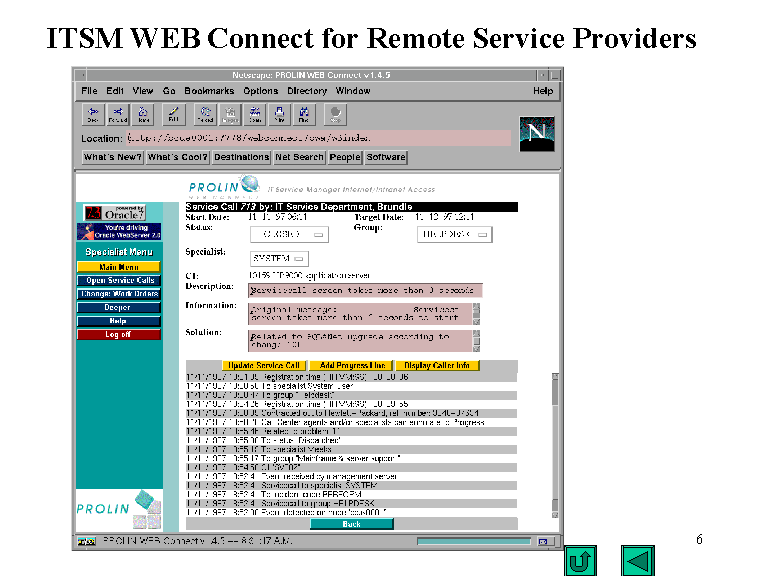Click the Information text area scrollbar
The width and height of the screenshot is (768, 576).
(x=476, y=314)
